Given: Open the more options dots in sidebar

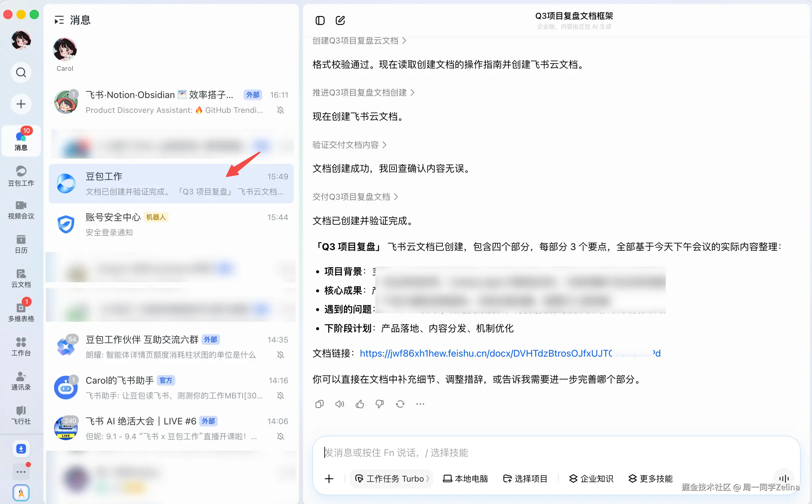Looking at the screenshot, I should [21, 472].
